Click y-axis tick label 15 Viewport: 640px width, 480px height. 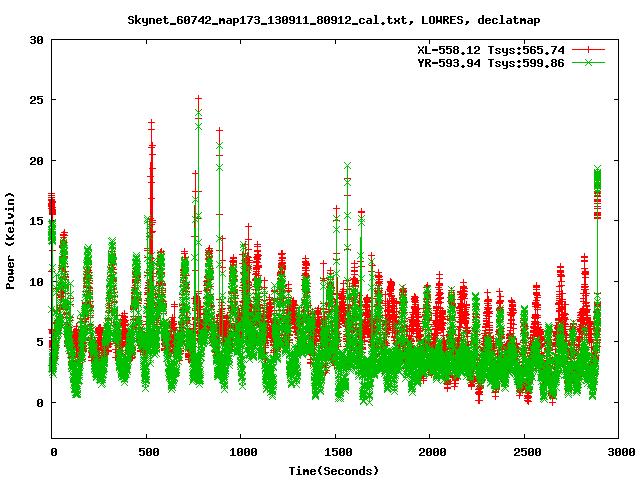(37, 221)
